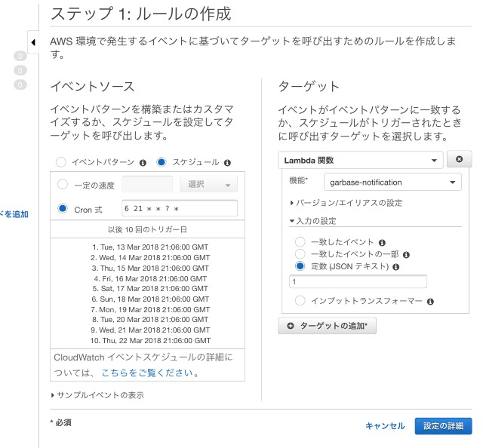The height and width of the screenshot is (448, 483).
Task: Click the 設定の詳細 button
Action: tap(443, 426)
